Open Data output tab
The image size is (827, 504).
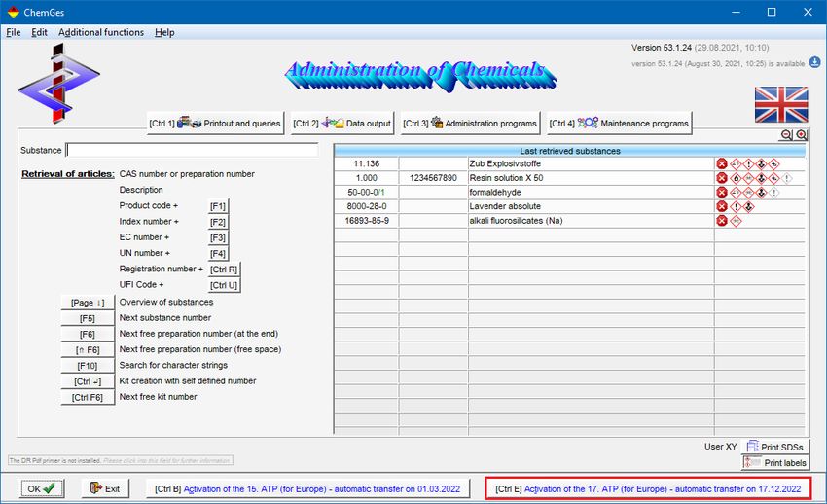(342, 123)
